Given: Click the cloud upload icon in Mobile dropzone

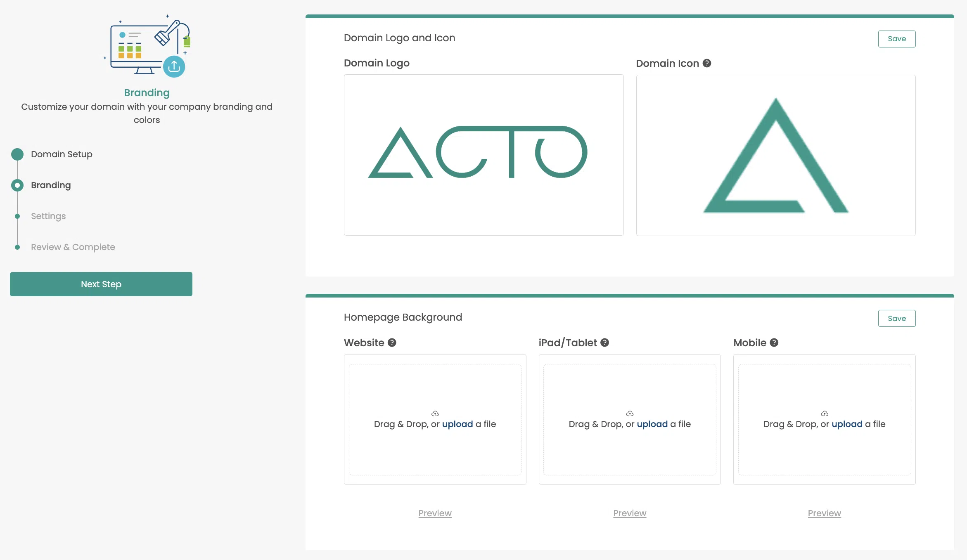Looking at the screenshot, I should (x=825, y=414).
